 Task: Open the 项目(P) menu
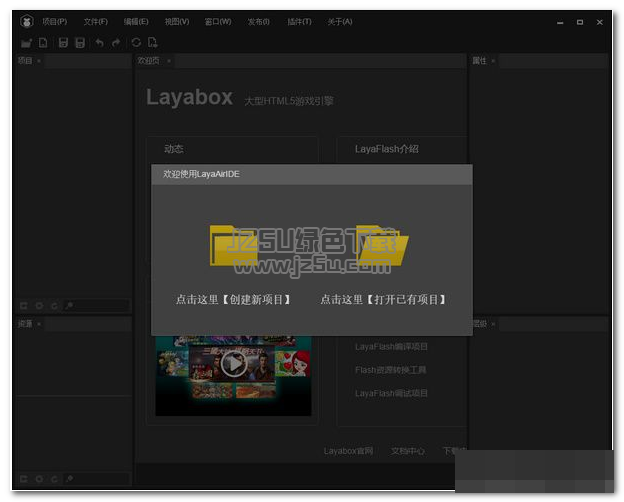pos(55,21)
